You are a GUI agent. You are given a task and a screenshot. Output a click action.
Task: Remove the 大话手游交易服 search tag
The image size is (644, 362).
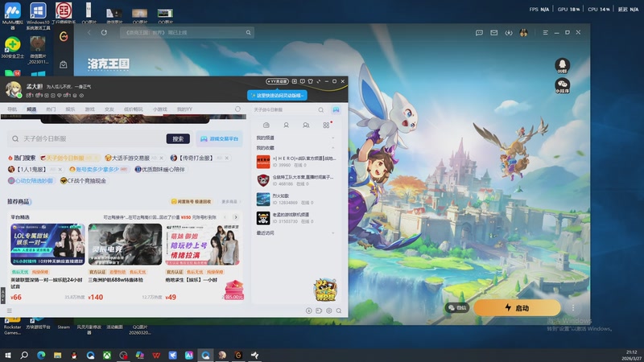point(162,158)
